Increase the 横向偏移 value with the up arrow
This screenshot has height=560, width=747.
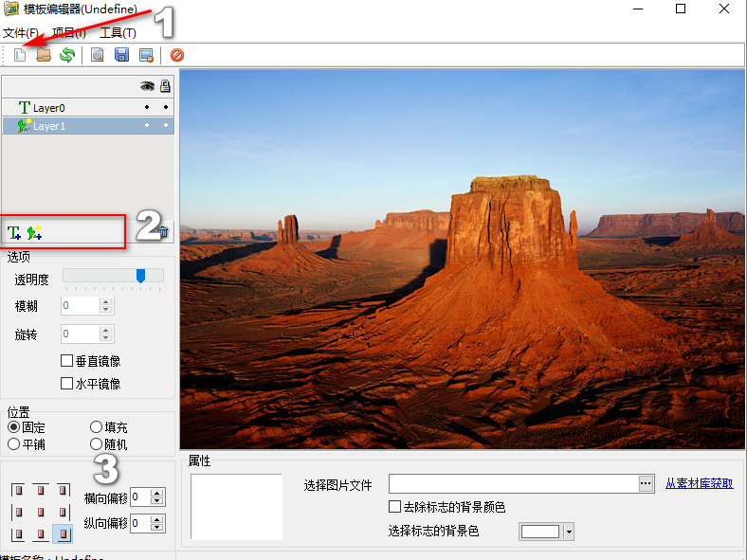pyautogui.click(x=156, y=494)
